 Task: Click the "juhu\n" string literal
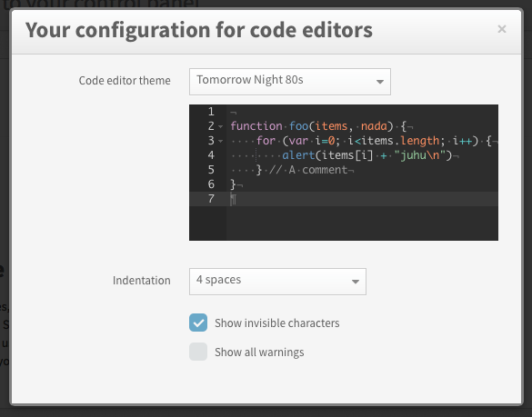coord(420,155)
